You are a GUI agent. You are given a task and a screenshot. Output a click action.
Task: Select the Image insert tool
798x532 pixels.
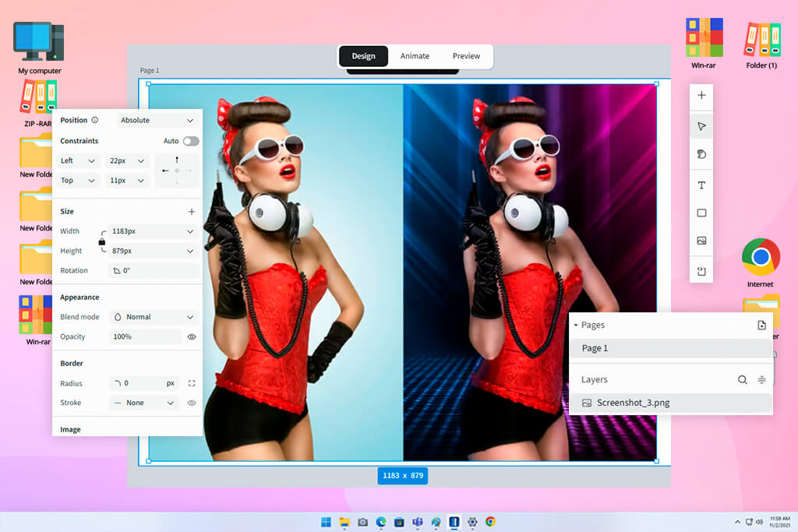701,241
